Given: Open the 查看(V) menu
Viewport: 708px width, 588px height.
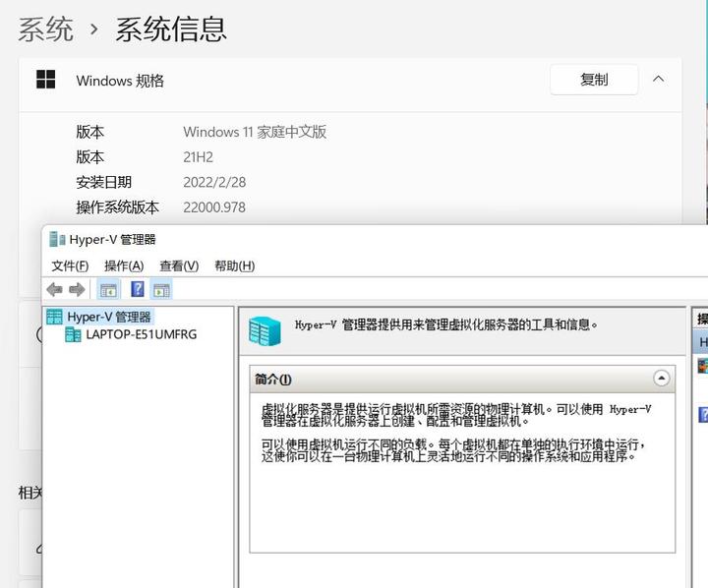Looking at the screenshot, I should 179,265.
